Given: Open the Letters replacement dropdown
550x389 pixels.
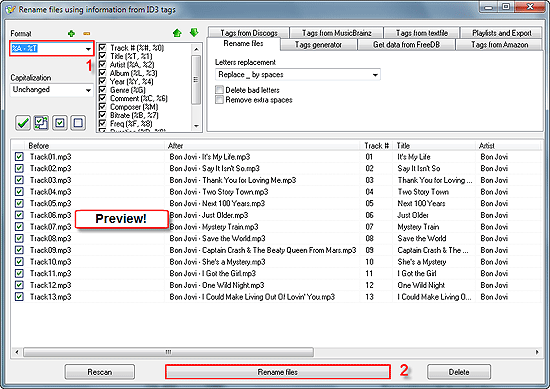Looking at the screenshot, I should [297, 75].
